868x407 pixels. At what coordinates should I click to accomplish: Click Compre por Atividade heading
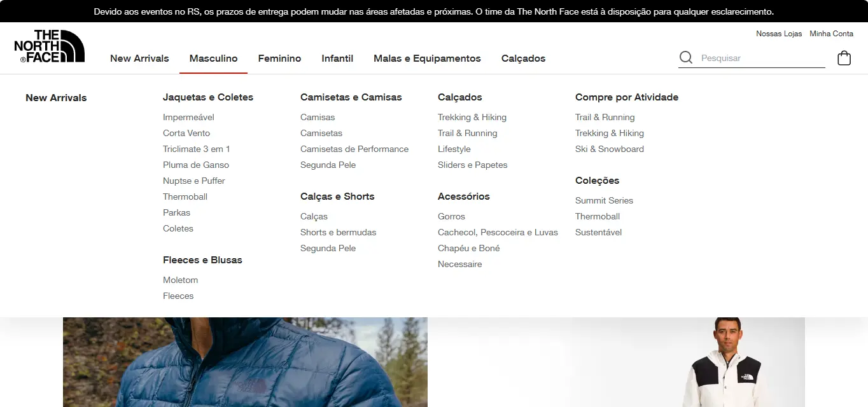pos(627,97)
